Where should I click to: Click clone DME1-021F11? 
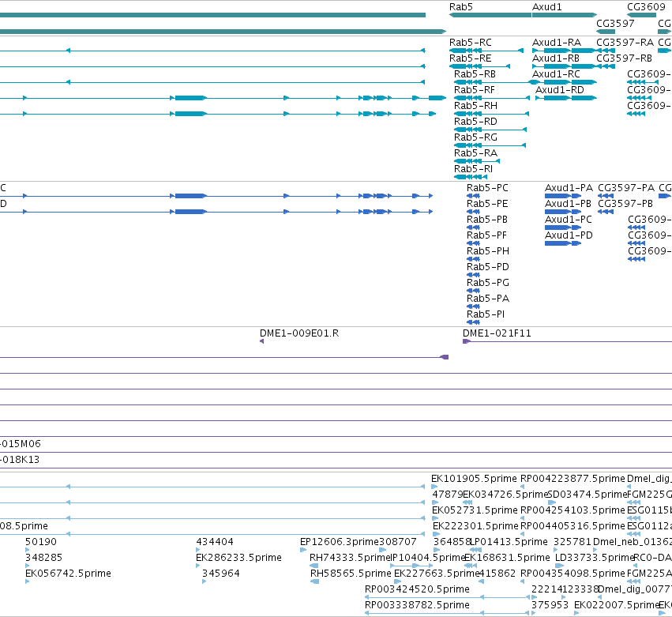[497, 333]
